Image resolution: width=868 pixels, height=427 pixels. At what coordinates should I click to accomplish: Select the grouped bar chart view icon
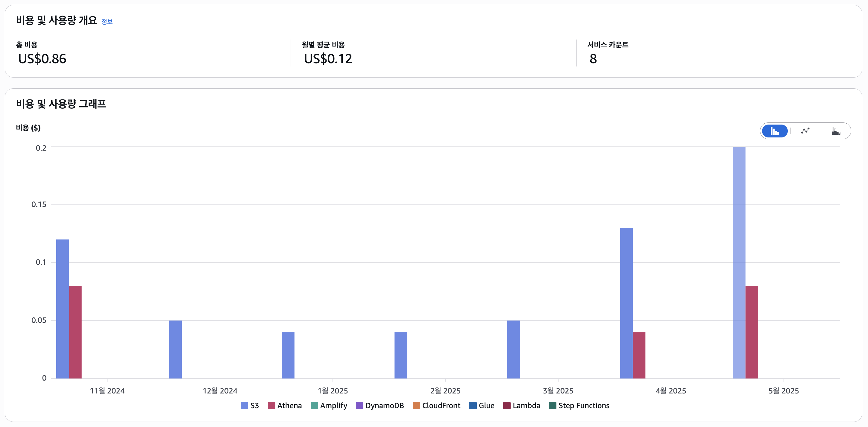774,131
